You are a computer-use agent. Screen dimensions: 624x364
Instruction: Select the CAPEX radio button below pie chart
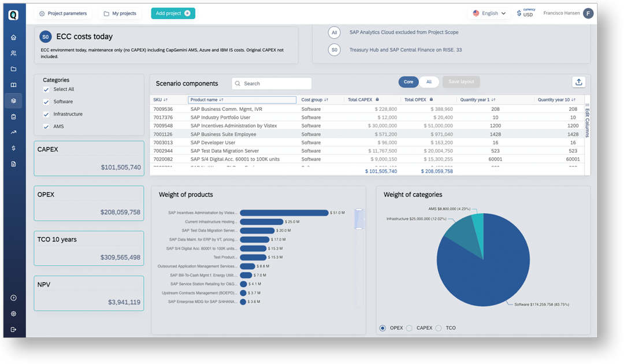click(410, 328)
